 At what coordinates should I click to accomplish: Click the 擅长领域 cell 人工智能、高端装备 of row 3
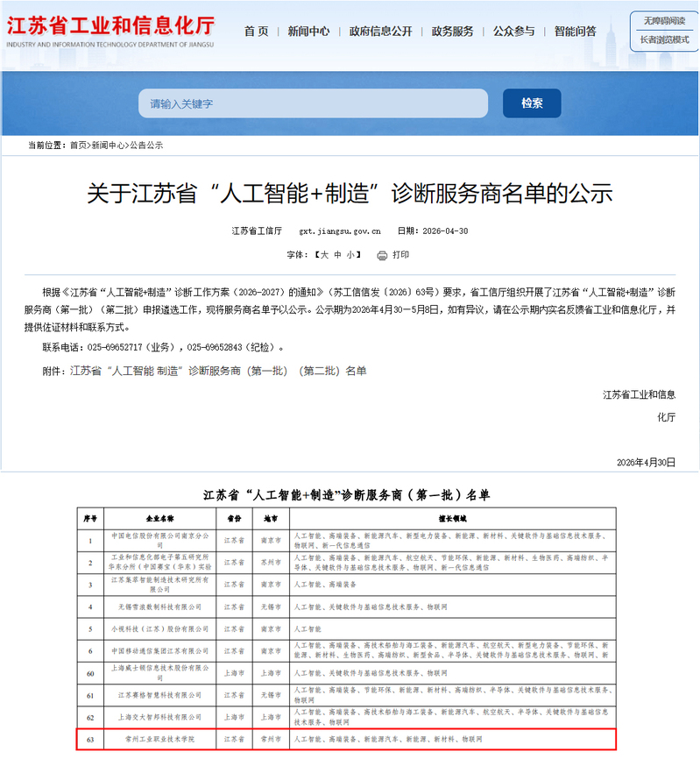click(453, 585)
